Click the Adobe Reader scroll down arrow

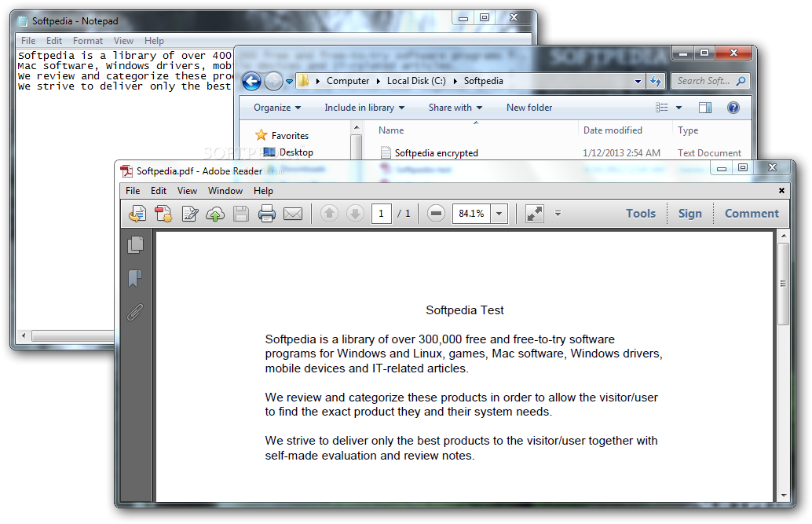783,496
